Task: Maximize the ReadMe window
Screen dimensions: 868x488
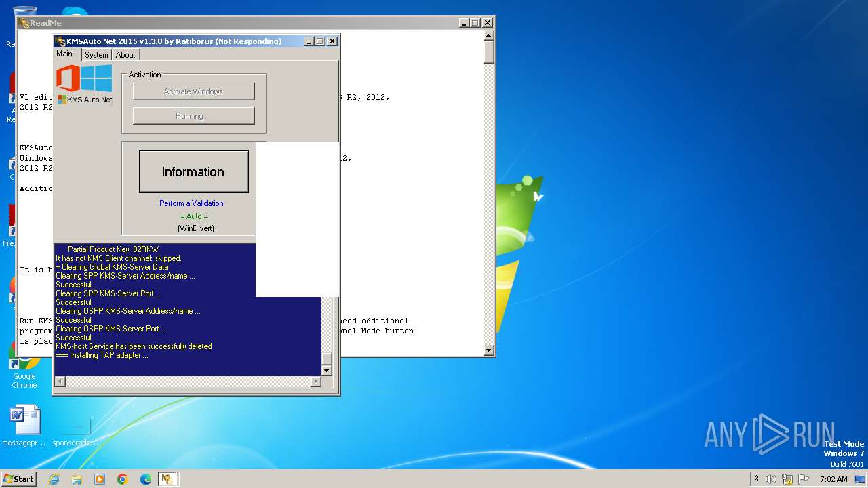Action: tap(475, 23)
